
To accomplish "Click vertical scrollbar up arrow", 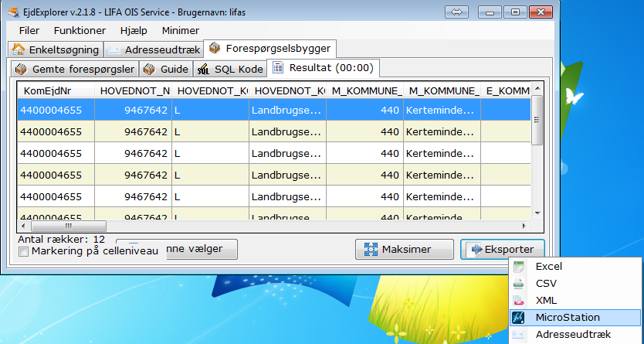I will (537, 89).
